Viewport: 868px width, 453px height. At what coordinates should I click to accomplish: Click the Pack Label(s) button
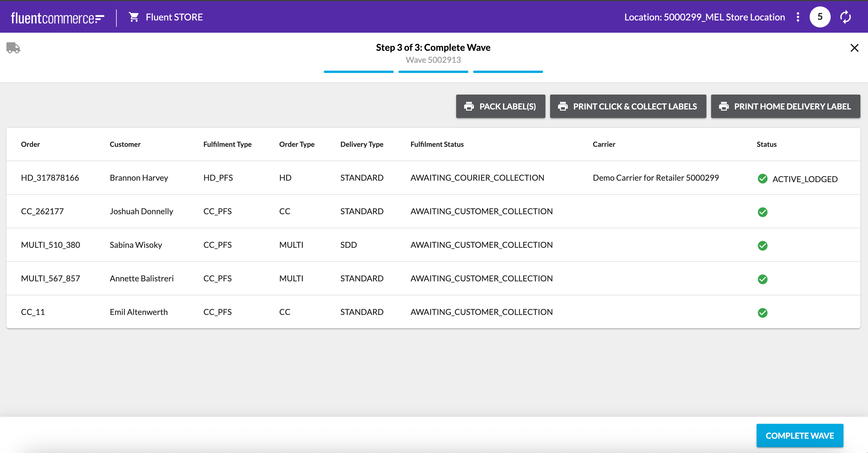pyautogui.click(x=501, y=106)
